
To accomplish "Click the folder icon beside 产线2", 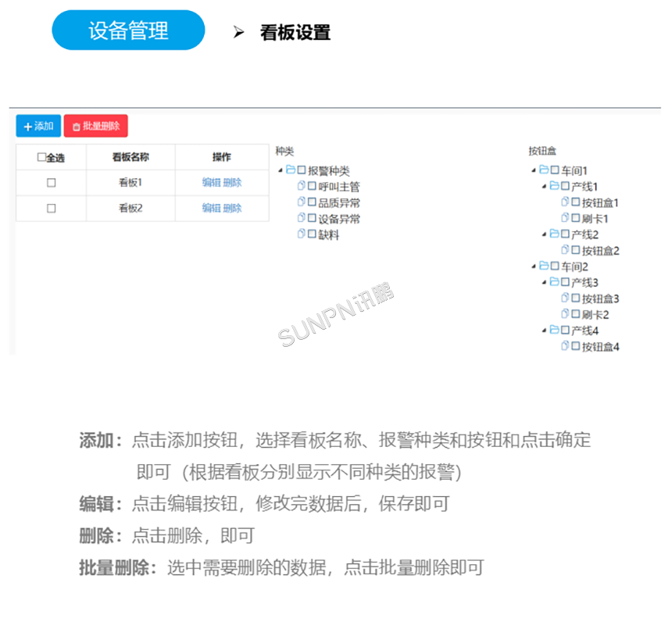I will (x=554, y=234).
